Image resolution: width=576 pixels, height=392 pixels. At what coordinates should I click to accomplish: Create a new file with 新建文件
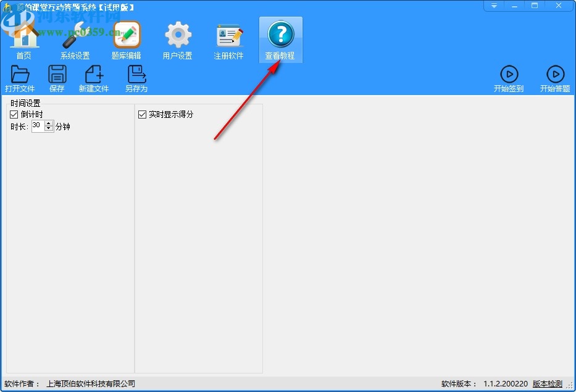click(x=94, y=78)
